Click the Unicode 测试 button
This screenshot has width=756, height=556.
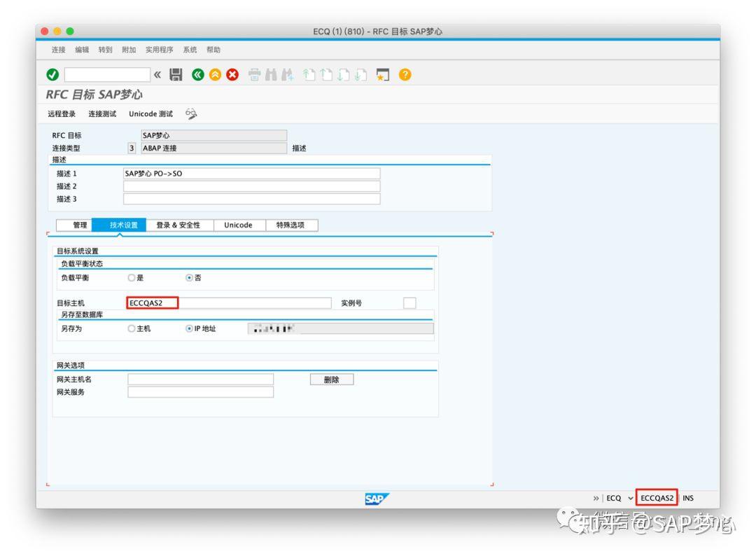tap(151, 114)
